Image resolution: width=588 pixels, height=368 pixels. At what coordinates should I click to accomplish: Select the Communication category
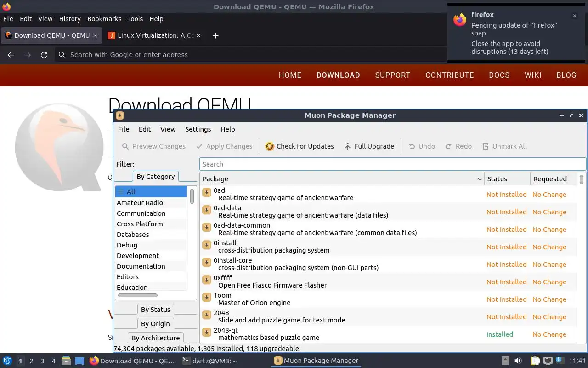point(151,213)
